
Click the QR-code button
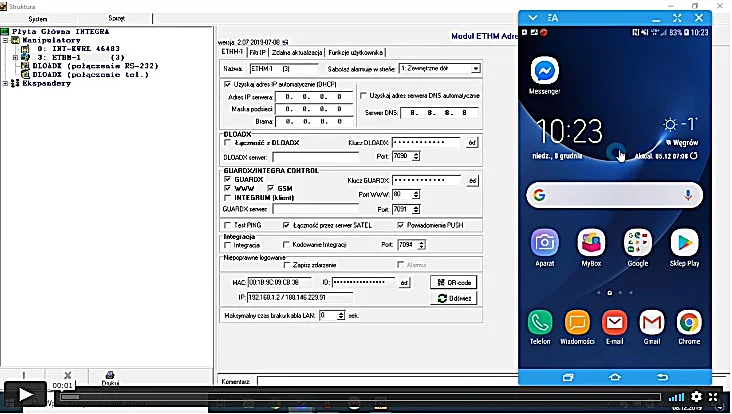pyautogui.click(x=453, y=282)
